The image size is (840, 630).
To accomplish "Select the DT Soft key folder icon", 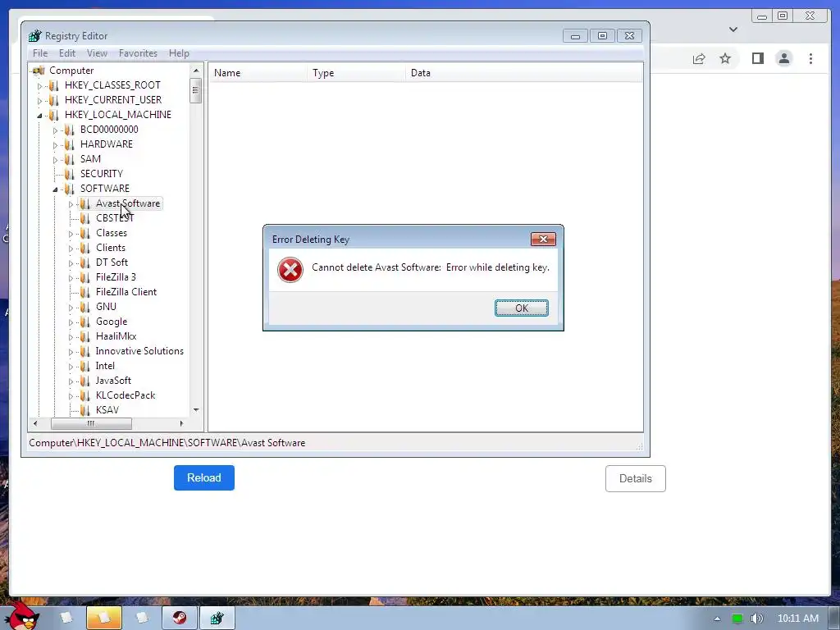I will pyautogui.click(x=84, y=262).
